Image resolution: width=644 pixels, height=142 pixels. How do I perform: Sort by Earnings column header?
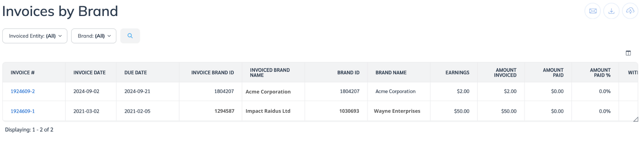[457, 72]
